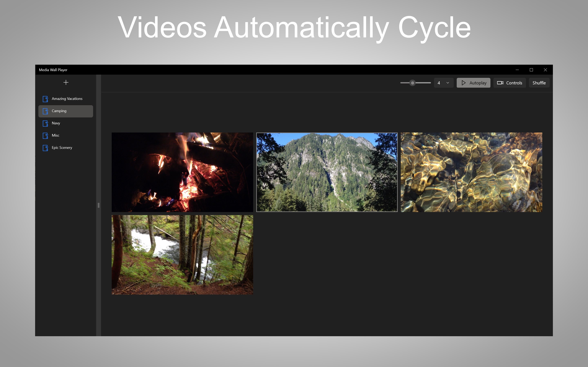Click the video size slider thumb

412,83
